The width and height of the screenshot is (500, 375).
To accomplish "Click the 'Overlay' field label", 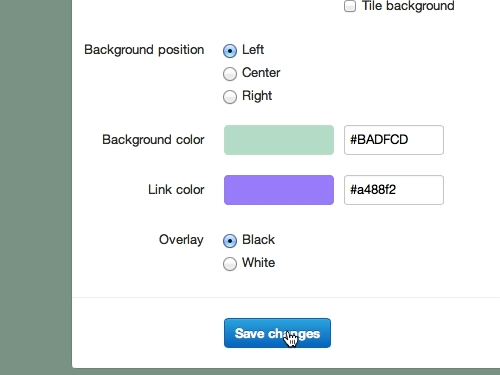I will pos(181,240).
